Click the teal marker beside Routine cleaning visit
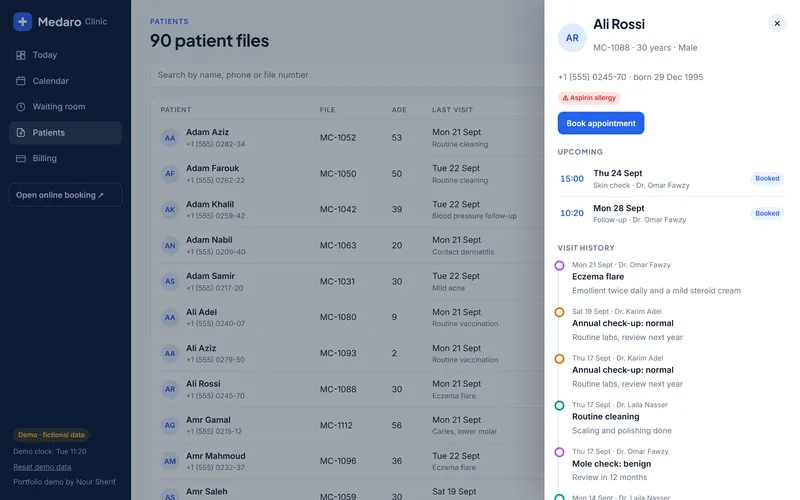 (559, 406)
